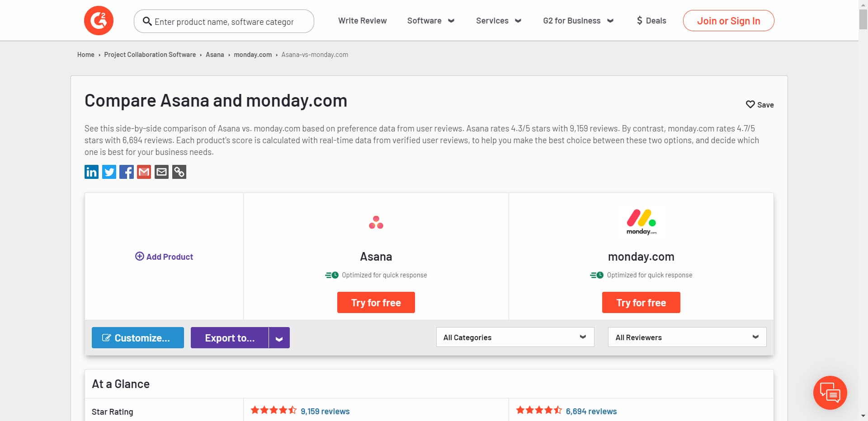Open monday.com's 6,694 reviews link
Viewport: 868px width, 421px height.
pos(591,412)
